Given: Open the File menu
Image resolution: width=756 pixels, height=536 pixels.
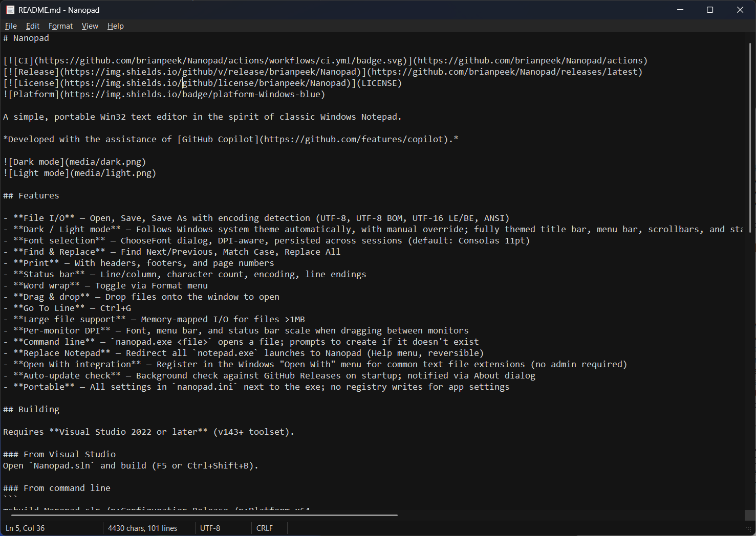Looking at the screenshot, I should click(x=10, y=26).
